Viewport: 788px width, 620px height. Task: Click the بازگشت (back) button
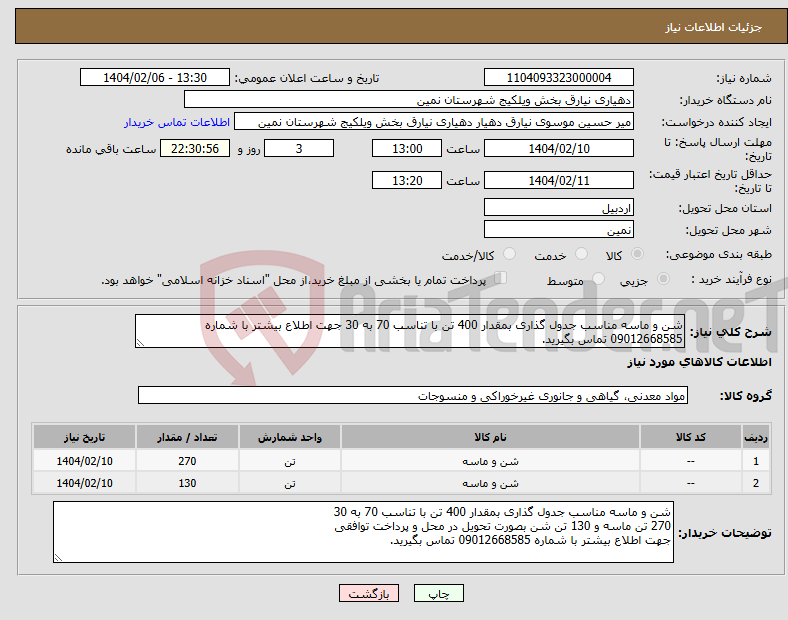(368, 593)
